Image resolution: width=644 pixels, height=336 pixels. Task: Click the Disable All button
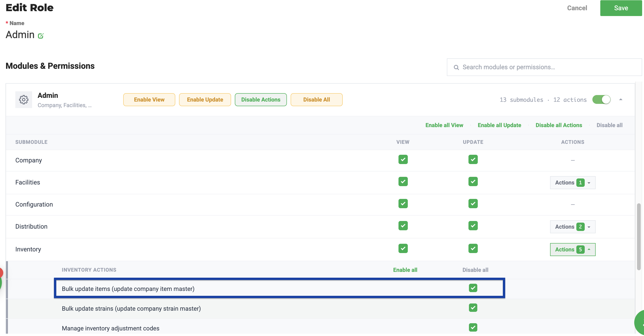coord(316,100)
